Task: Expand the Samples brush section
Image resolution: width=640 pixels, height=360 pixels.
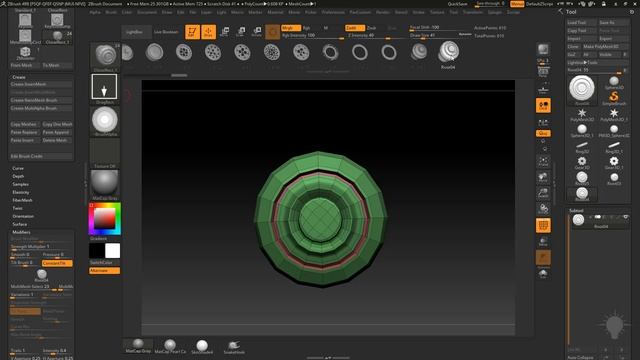Action: (x=20, y=184)
